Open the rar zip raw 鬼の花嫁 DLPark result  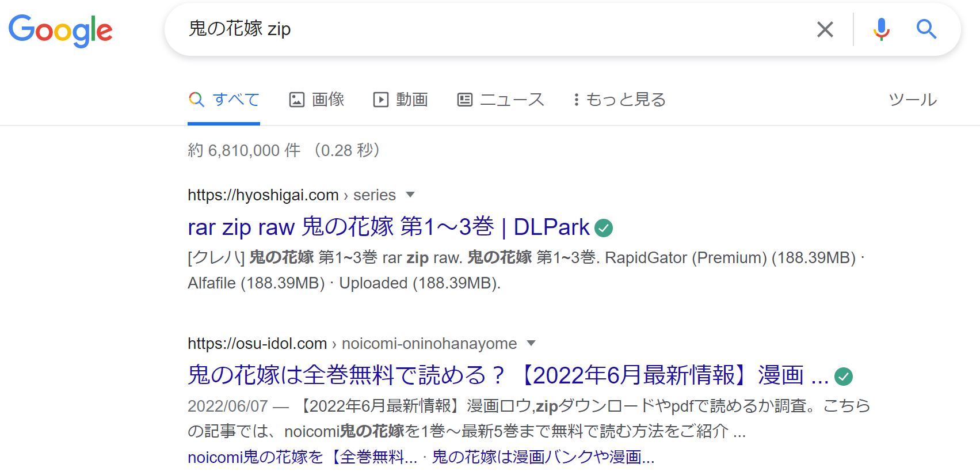(388, 227)
